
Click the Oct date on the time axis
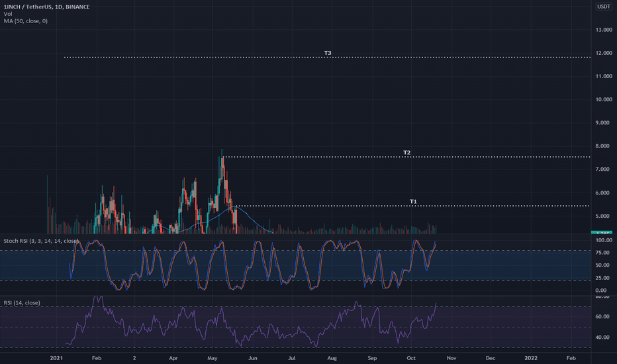(x=411, y=358)
